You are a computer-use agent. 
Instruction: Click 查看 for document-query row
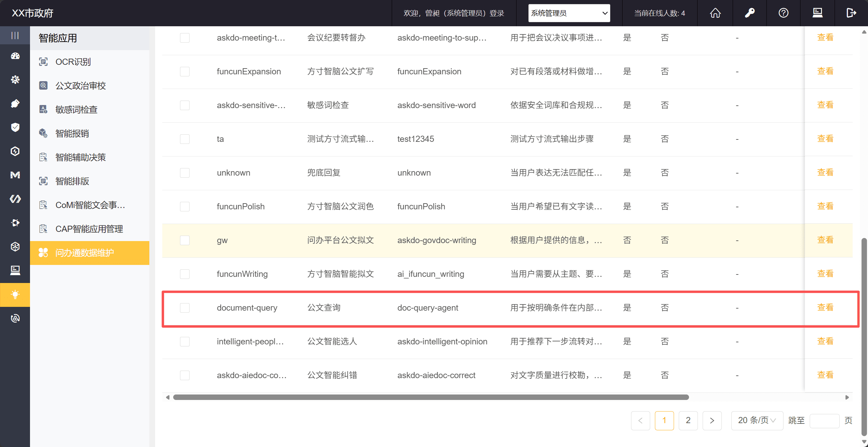[x=825, y=308]
